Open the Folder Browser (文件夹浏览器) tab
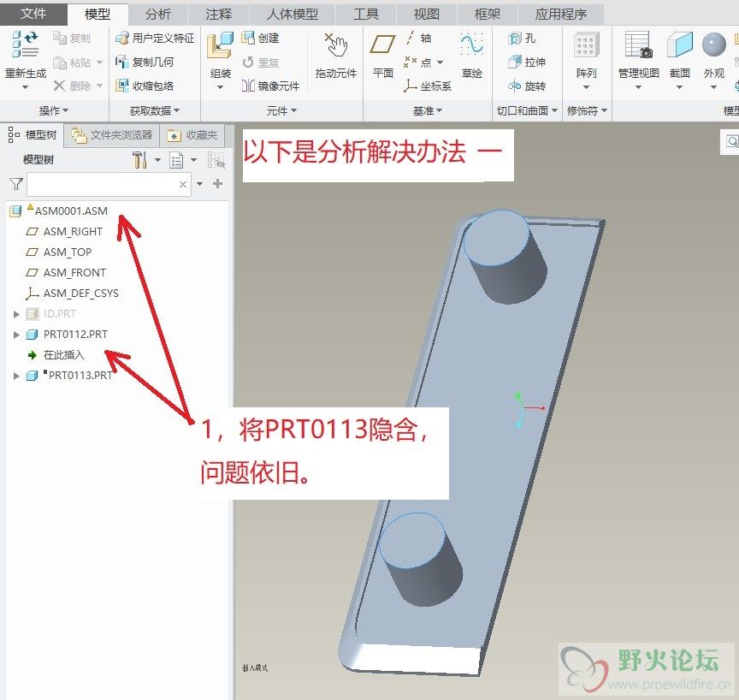This screenshot has width=739, height=700. (112, 135)
